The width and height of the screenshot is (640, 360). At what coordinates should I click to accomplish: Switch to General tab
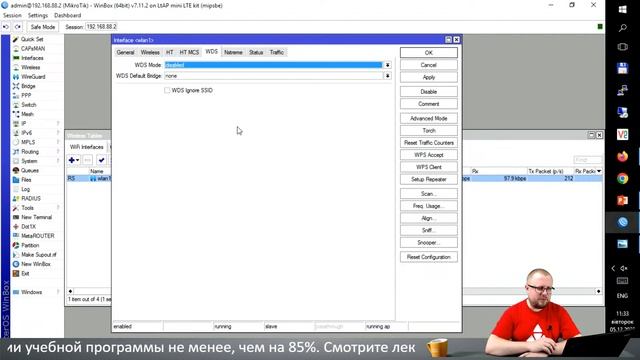[125, 52]
